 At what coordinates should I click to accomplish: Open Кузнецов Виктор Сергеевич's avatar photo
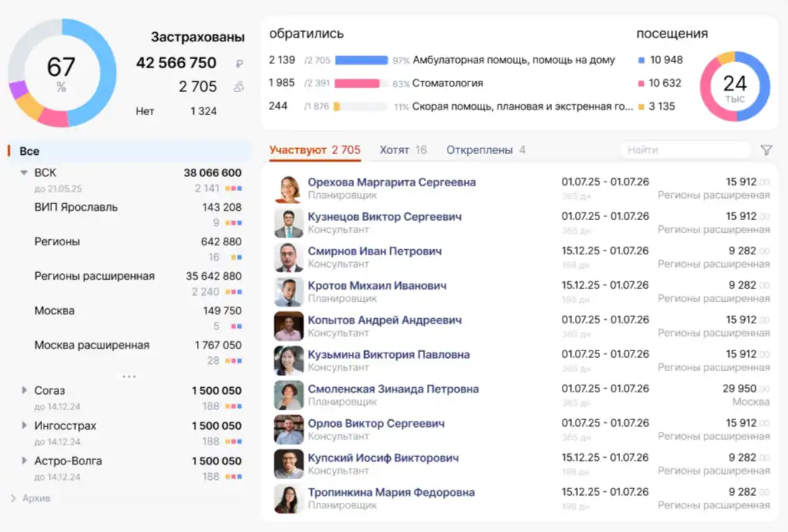coord(288,223)
